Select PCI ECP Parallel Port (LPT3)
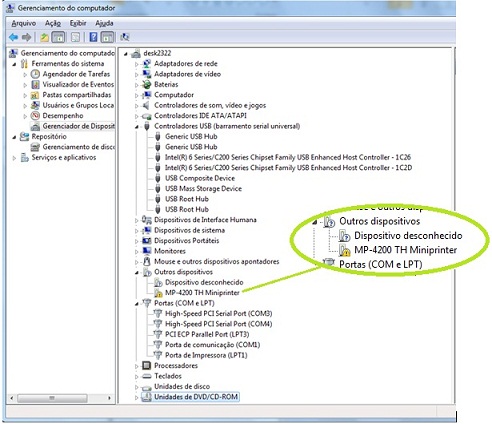The height and width of the screenshot is (424, 492). pyautogui.click(x=207, y=334)
